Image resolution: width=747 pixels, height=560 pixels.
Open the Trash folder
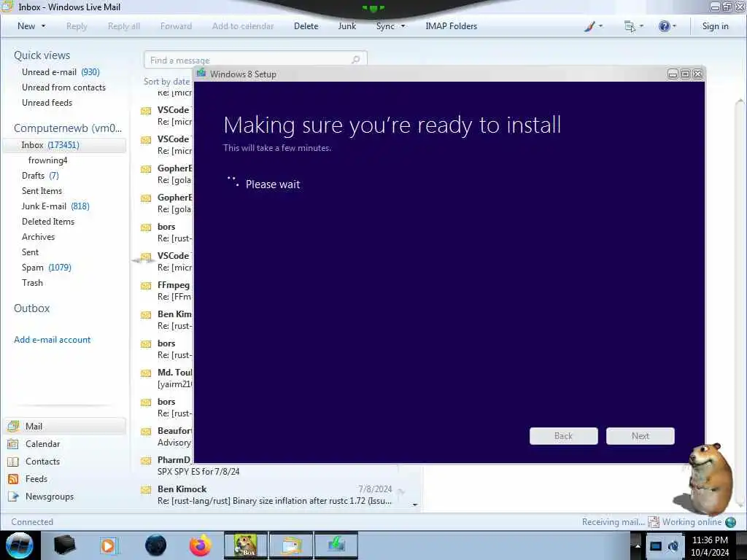32,282
